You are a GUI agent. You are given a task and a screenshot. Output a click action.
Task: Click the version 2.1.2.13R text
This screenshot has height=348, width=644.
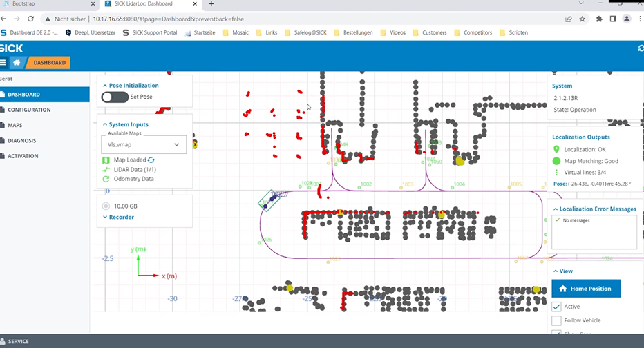click(565, 98)
